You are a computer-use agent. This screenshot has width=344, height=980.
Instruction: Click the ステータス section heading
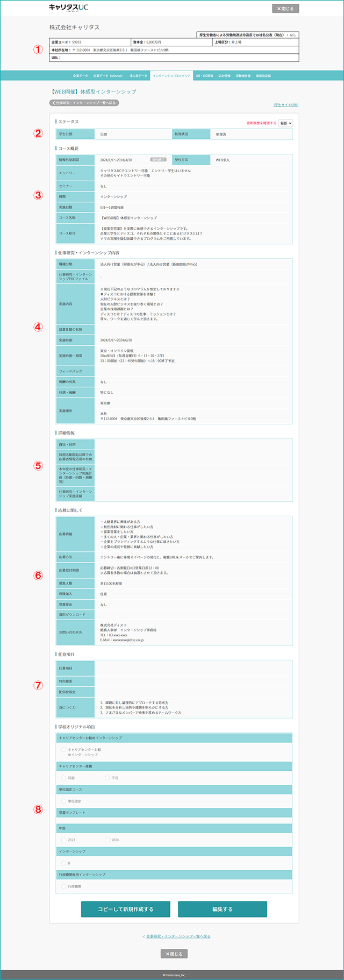pos(68,122)
